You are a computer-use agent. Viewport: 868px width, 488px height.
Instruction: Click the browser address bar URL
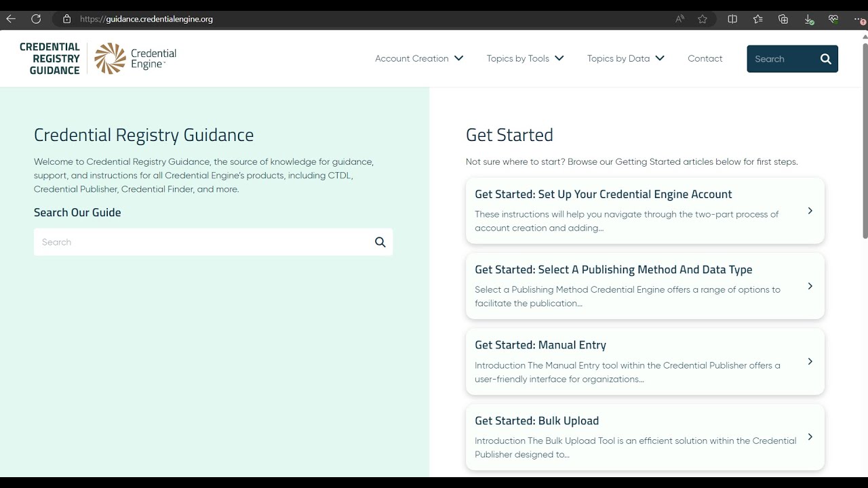pos(146,19)
